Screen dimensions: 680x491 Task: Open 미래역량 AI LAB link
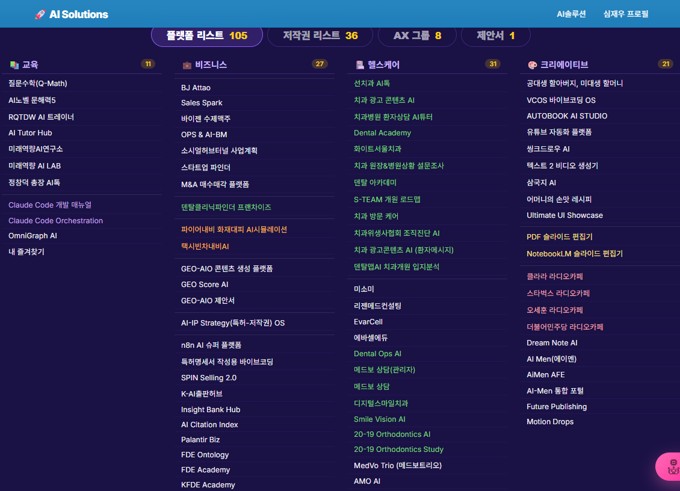(35, 166)
